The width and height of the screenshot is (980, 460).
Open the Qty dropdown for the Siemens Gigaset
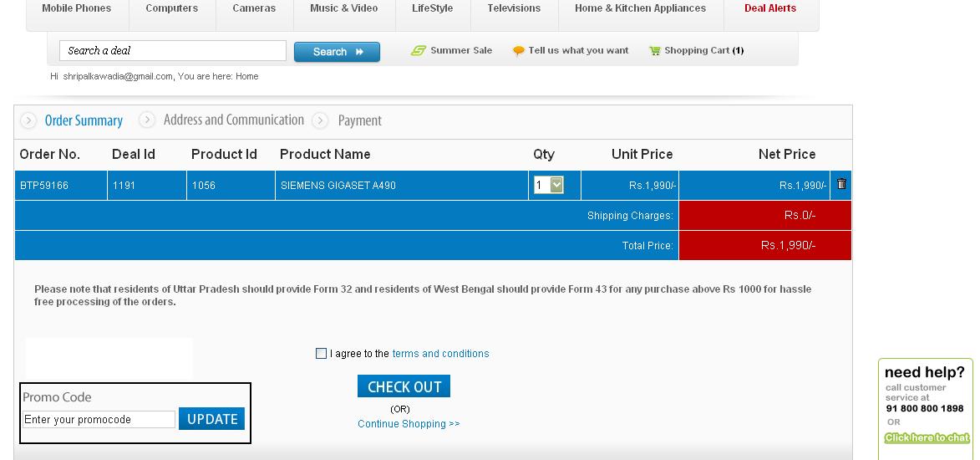(548, 185)
